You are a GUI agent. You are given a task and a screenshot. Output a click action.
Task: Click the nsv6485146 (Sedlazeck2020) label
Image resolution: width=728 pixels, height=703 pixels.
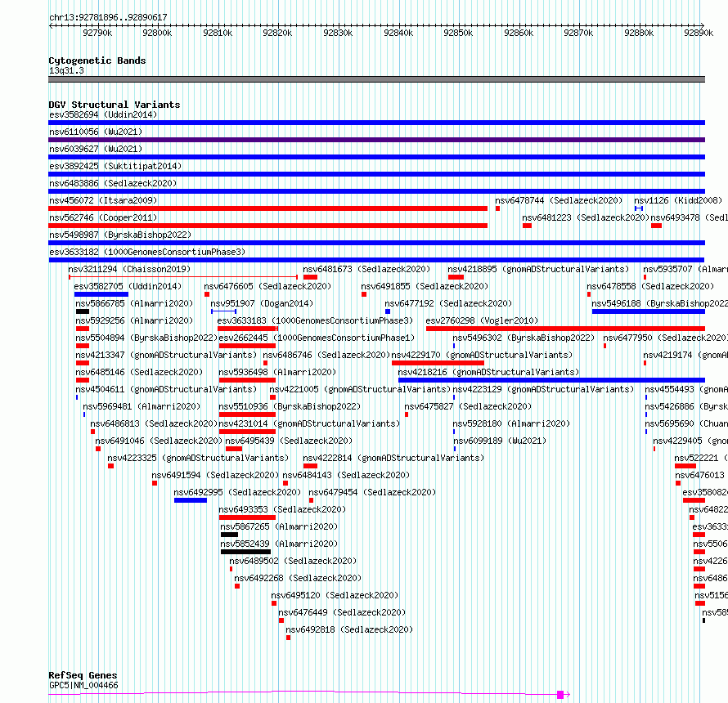[x=139, y=372]
